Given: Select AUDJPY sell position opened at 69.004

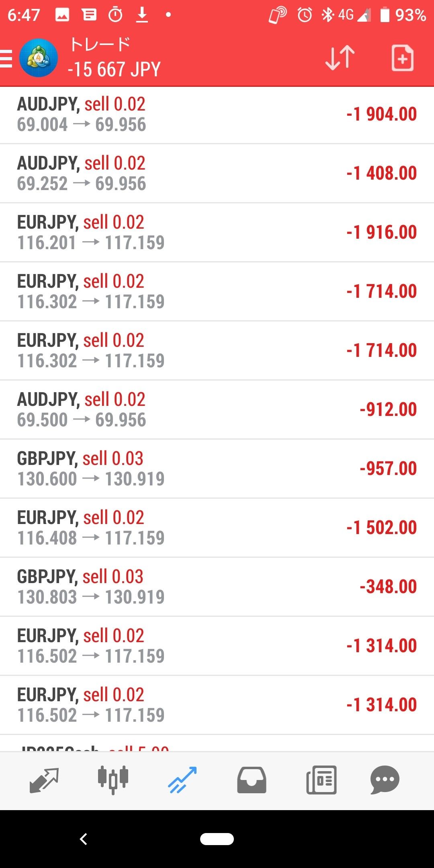Looking at the screenshot, I should 217,115.
